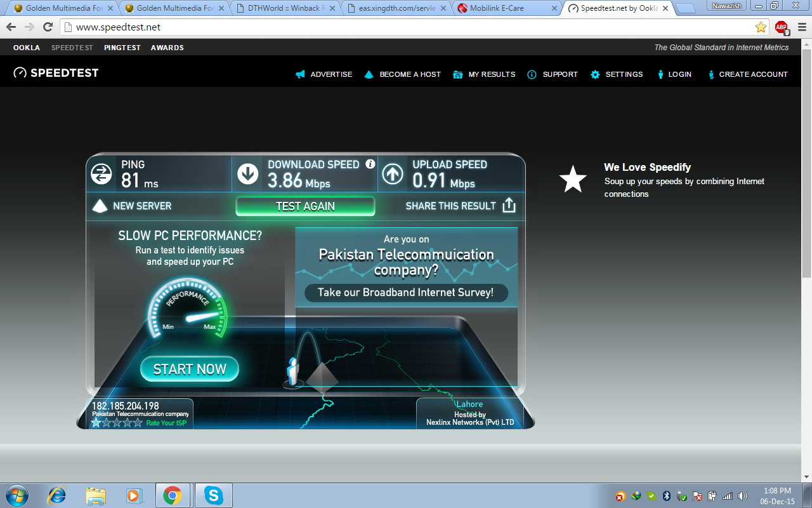Click the white star beside We Love Speedify
Screen dimensions: 812x508
click(573, 180)
